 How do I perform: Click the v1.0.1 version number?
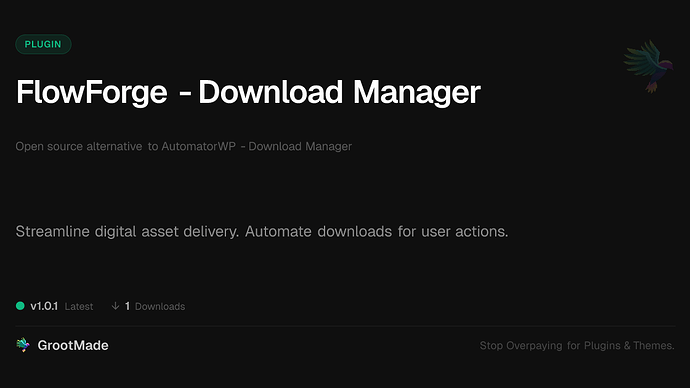coord(44,306)
